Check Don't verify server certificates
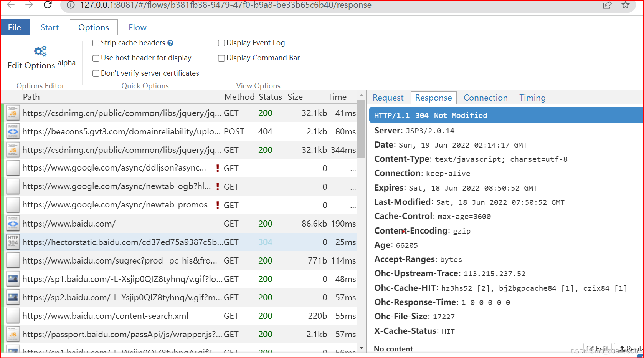Image resolution: width=644 pixels, height=358 pixels. 96,73
